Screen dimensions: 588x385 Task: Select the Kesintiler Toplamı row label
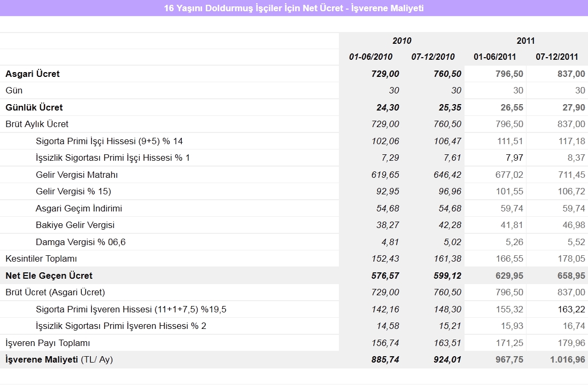[41, 258]
